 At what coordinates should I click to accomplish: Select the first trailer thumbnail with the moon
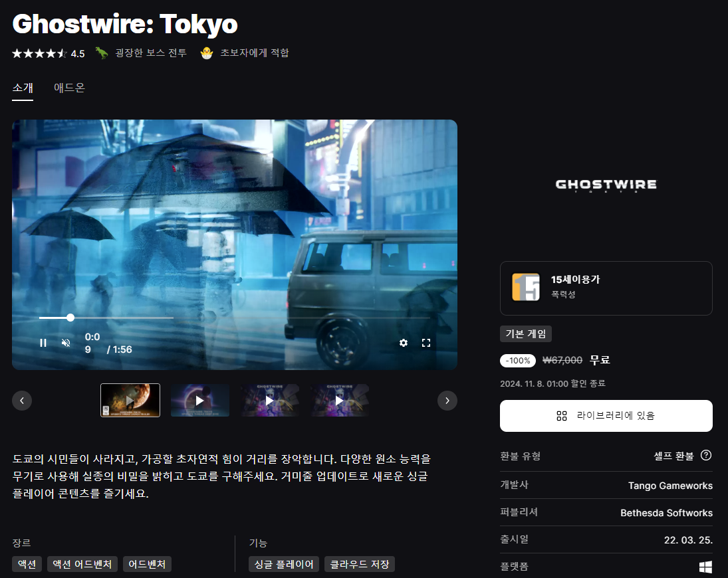coord(130,400)
